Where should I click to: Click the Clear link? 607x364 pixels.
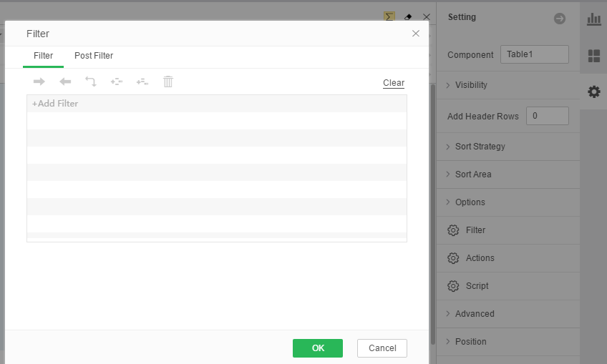[394, 83]
